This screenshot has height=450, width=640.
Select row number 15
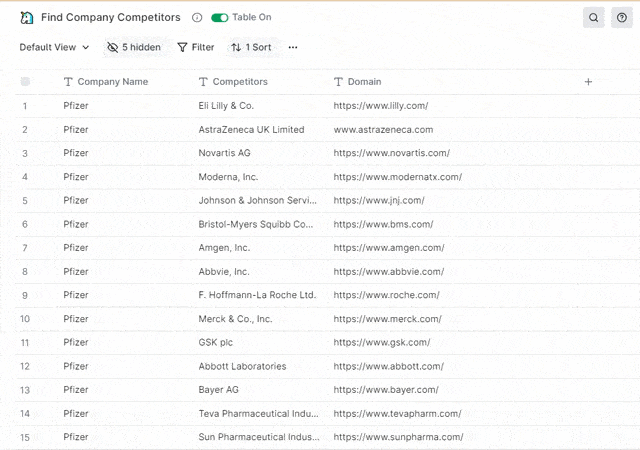(25, 437)
